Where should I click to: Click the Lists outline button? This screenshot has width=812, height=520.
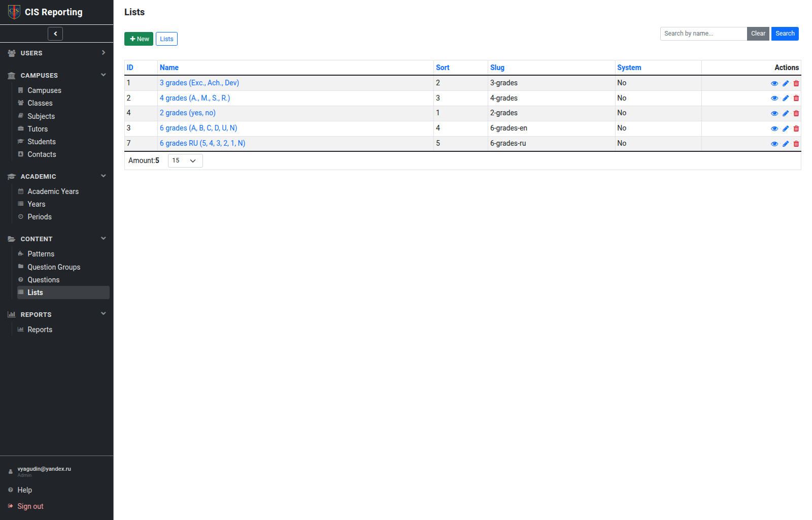(166, 39)
